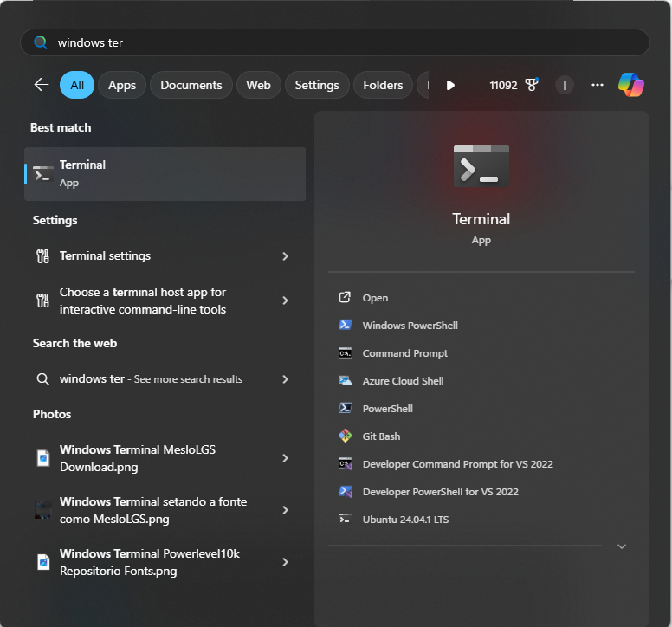Click the Terminal settings tools icon
The height and width of the screenshot is (627, 672).
[x=42, y=256]
